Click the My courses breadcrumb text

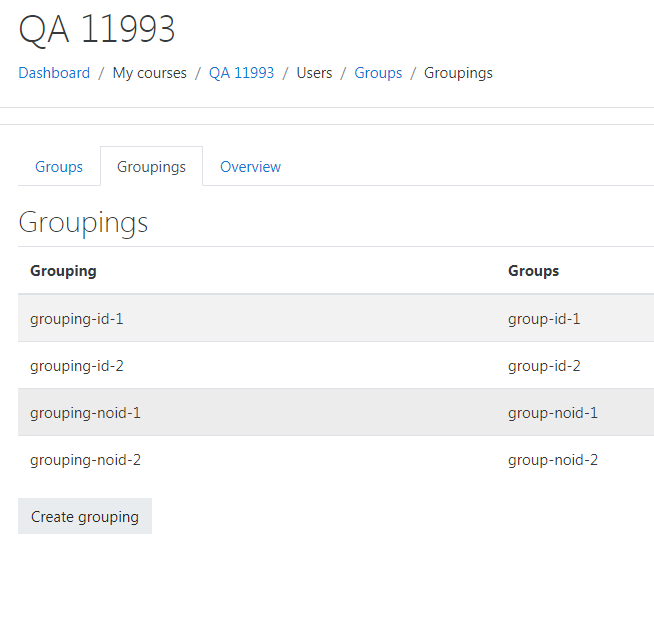pos(149,73)
